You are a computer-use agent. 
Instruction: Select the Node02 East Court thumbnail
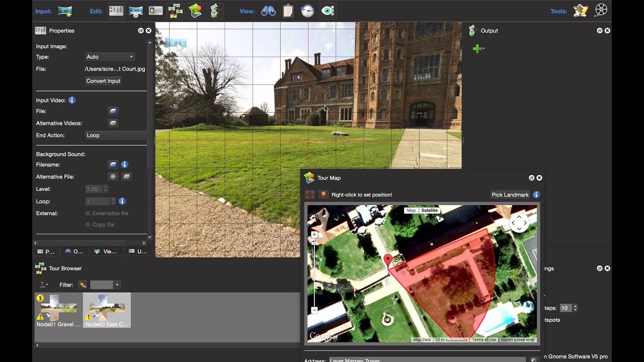107,310
